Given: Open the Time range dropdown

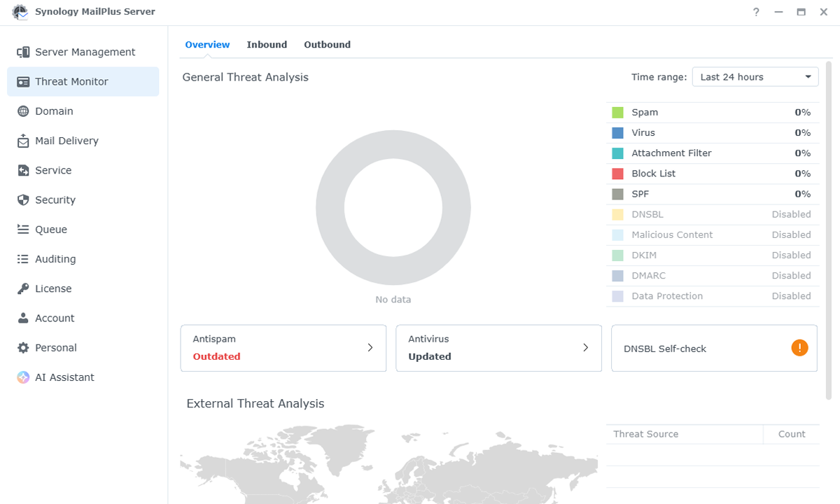Looking at the screenshot, I should point(755,76).
